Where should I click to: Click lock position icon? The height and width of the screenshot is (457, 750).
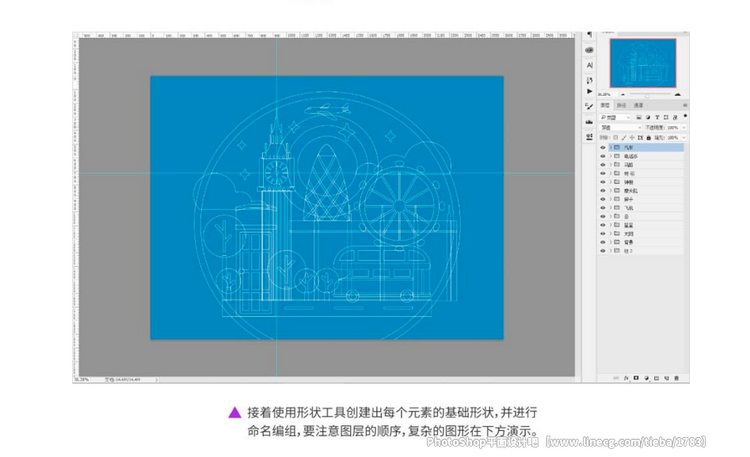click(632, 138)
